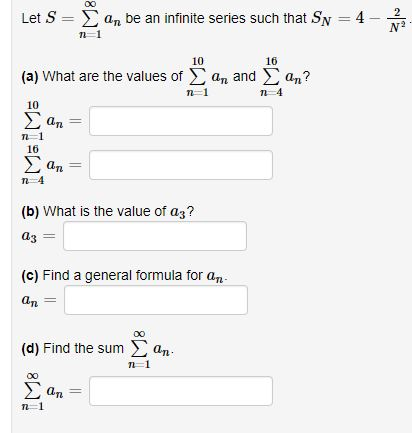Click the 'be an infinite series such that' text
412x433 pixels.
216,18
